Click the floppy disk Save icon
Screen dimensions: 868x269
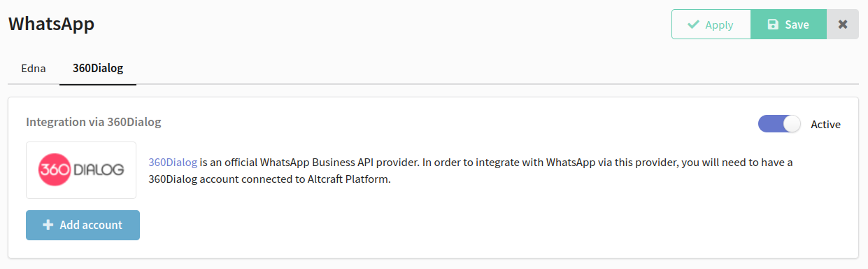click(x=773, y=25)
